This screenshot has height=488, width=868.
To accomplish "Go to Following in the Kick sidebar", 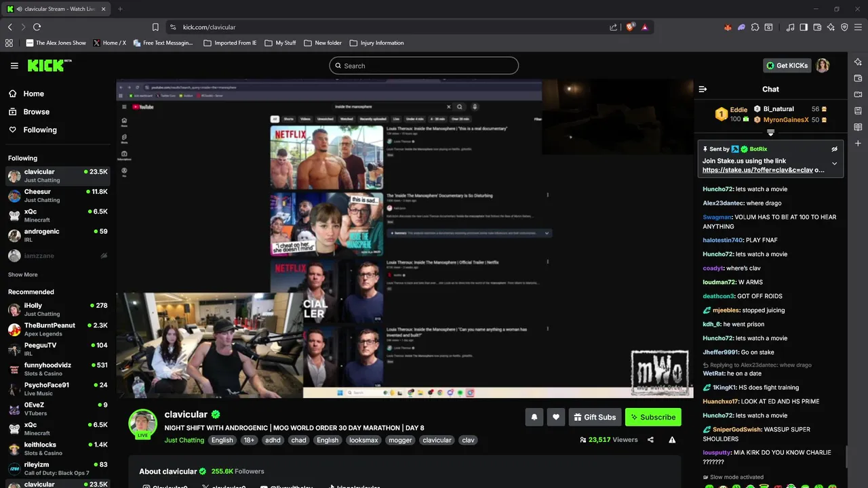I will [58, 129].
